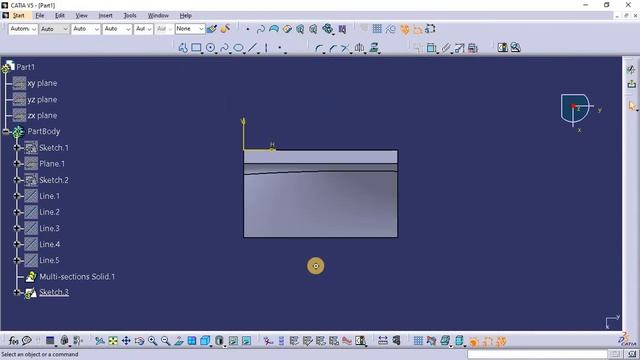Select the Trim sketch tool
The image size is (640, 360).
(345, 49)
